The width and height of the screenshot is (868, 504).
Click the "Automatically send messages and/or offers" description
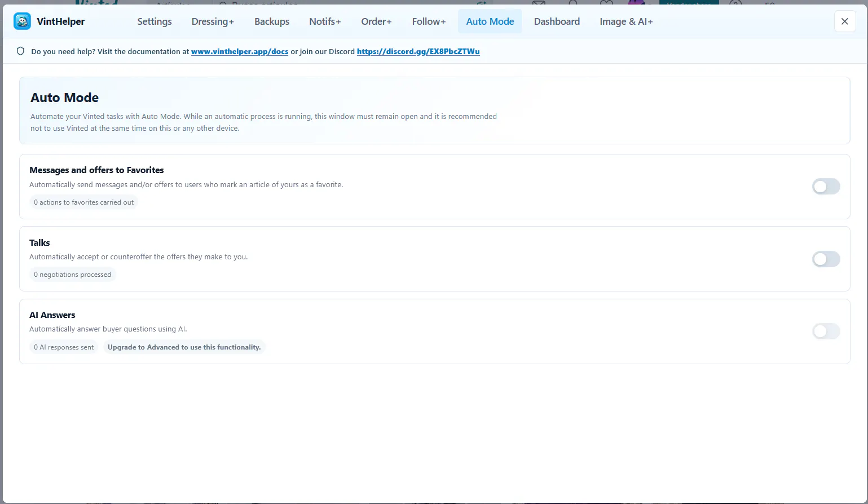point(186,185)
